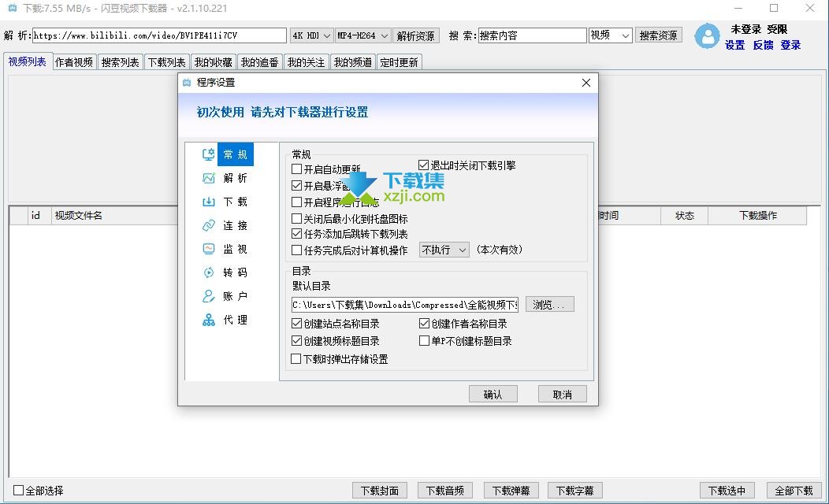Viewport: 829px width, 504px height.
Task: Open the 定时更新 tab
Action: (x=400, y=62)
